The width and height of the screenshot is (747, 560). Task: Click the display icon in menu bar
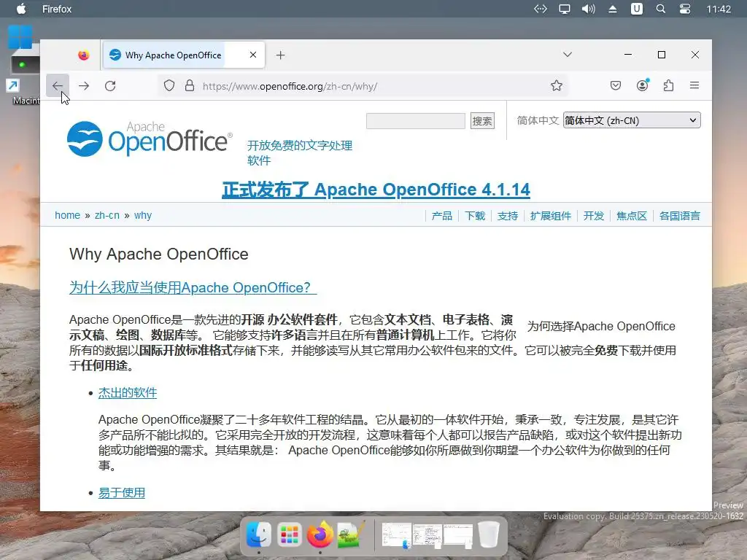tap(565, 9)
